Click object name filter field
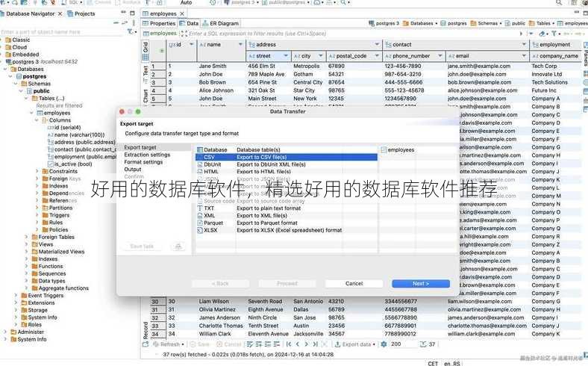Screen dimensions: 588x366 (63, 32)
